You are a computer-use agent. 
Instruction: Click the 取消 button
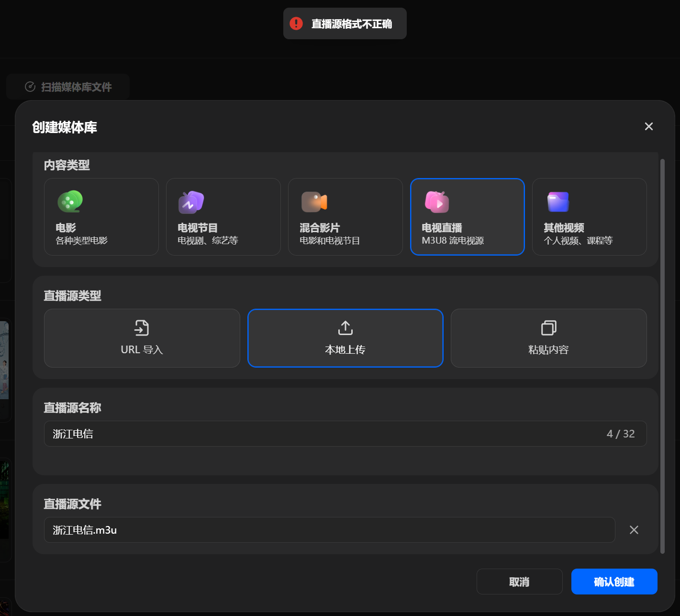(x=520, y=582)
